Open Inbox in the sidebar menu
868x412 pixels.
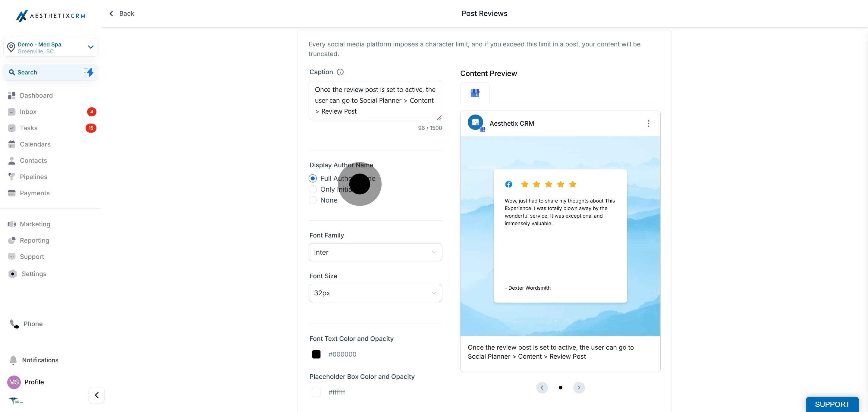pyautogui.click(x=28, y=112)
